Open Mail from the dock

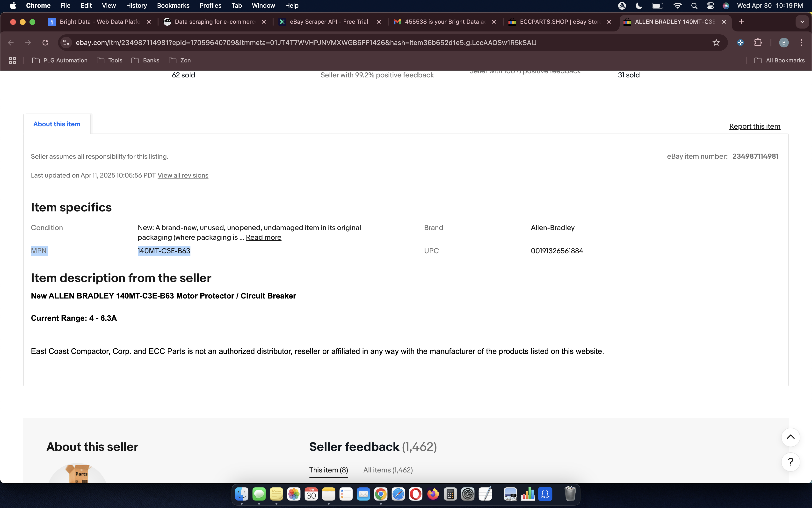click(x=363, y=494)
